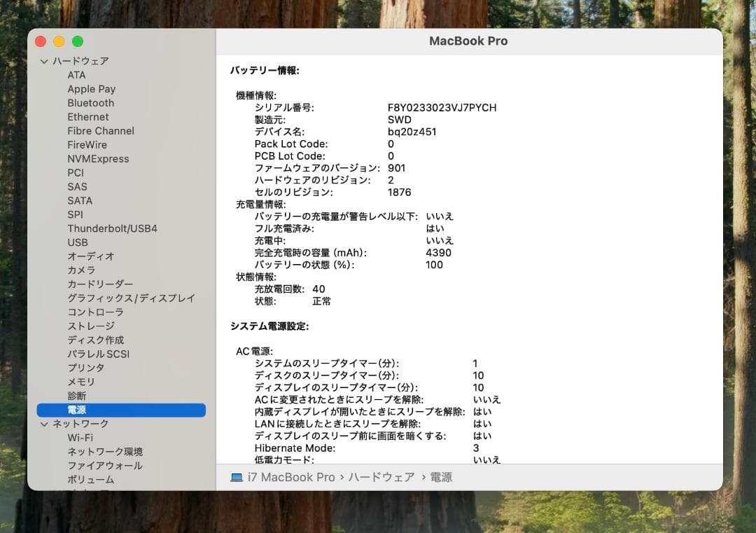Select Bluetooth in the hardware list
This screenshot has width=756, height=533.
(x=90, y=103)
